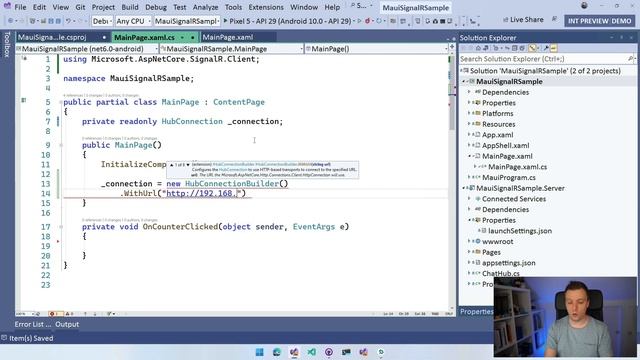The image size is (640, 360).
Task: Collapse the MainPage class outlining on line 5
Action: 60,102
